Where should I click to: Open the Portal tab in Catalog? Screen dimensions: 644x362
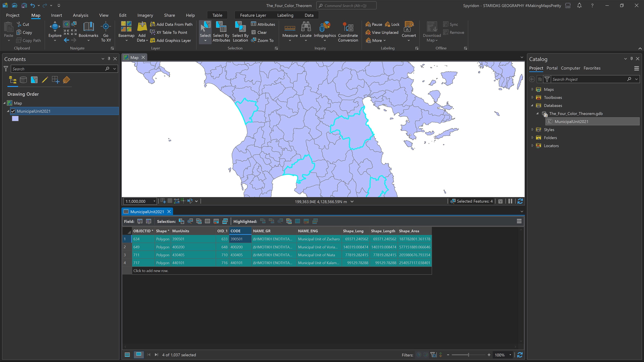pyautogui.click(x=552, y=68)
